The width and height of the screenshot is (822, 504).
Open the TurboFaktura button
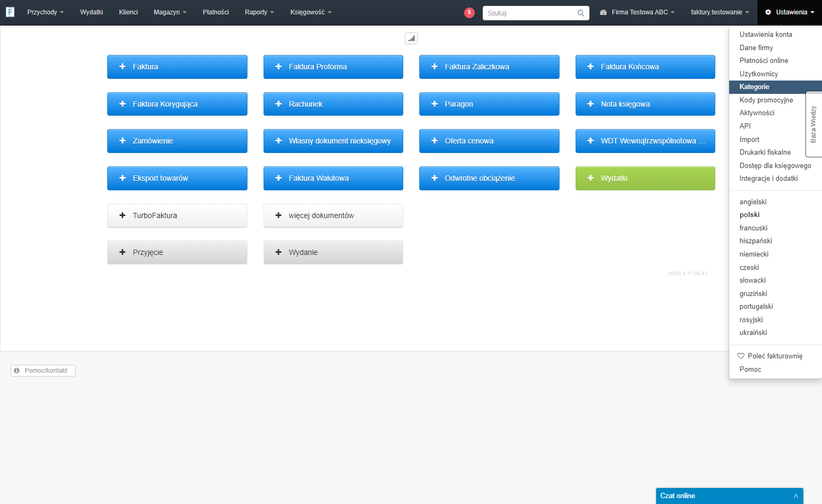tap(177, 215)
